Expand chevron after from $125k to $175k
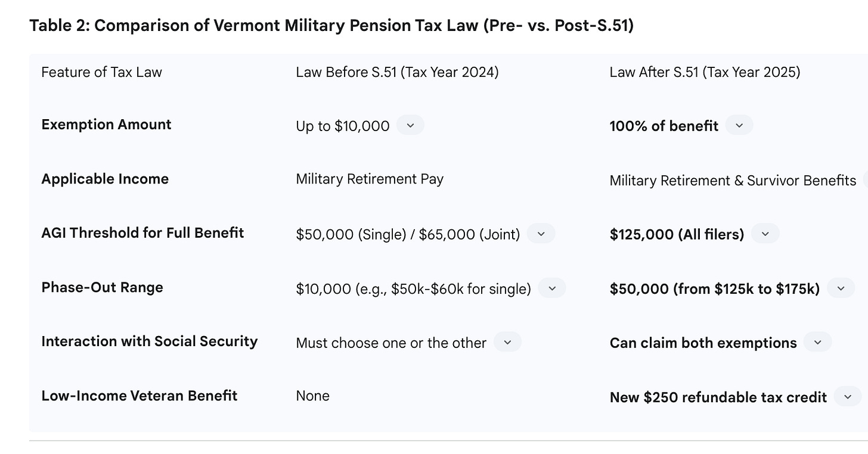The height and width of the screenshot is (454, 868). pyautogui.click(x=841, y=288)
